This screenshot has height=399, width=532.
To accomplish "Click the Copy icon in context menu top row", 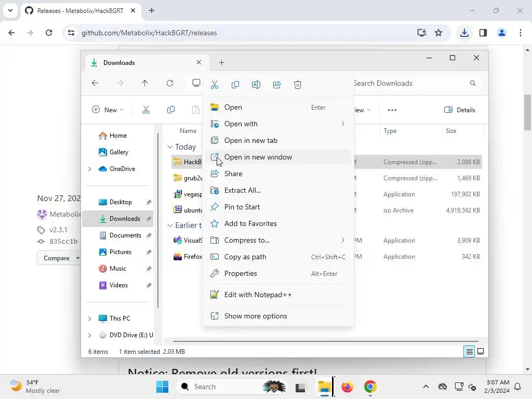I will click(235, 85).
